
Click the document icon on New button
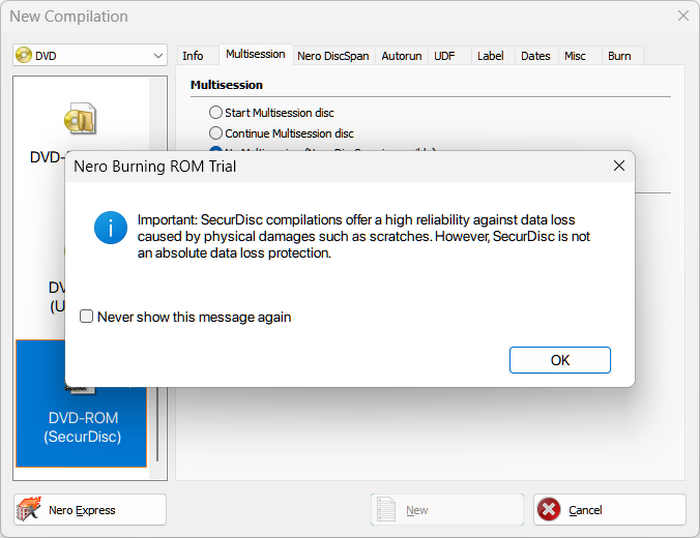pos(386,509)
